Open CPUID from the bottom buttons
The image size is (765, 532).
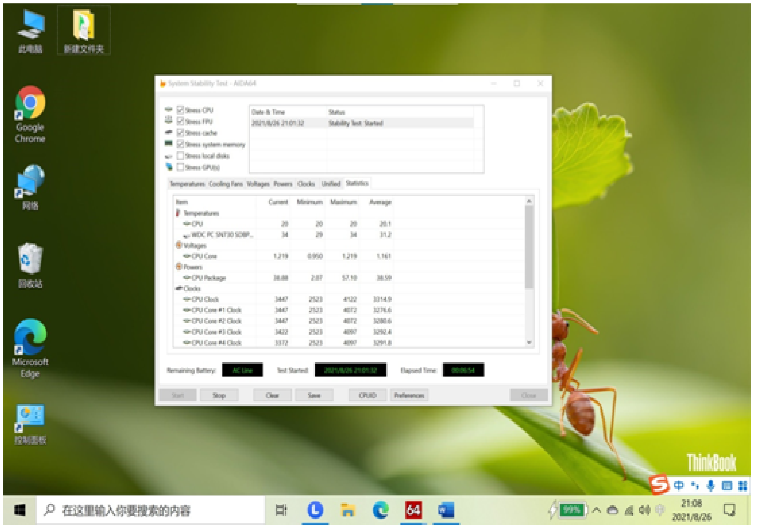point(367,395)
